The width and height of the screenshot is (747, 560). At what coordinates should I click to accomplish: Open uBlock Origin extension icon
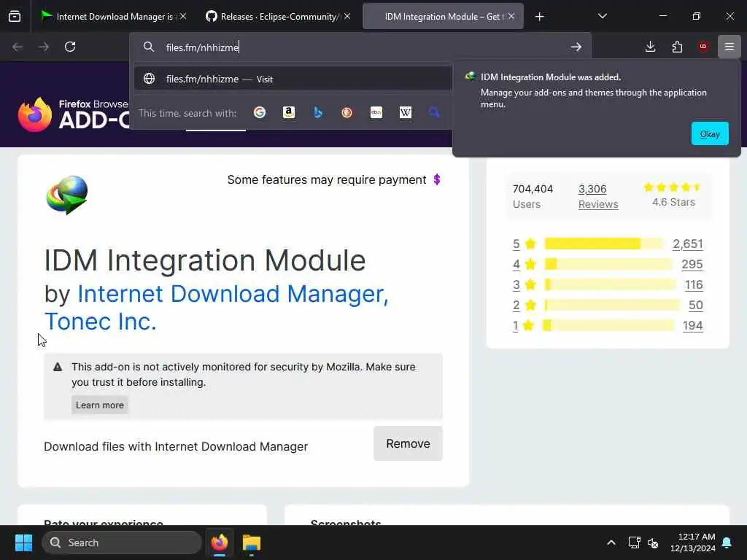(703, 47)
